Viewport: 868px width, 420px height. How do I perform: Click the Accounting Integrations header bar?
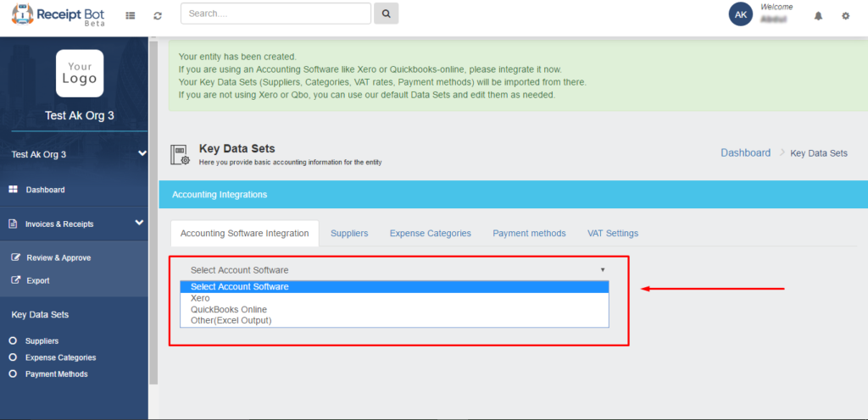513,195
